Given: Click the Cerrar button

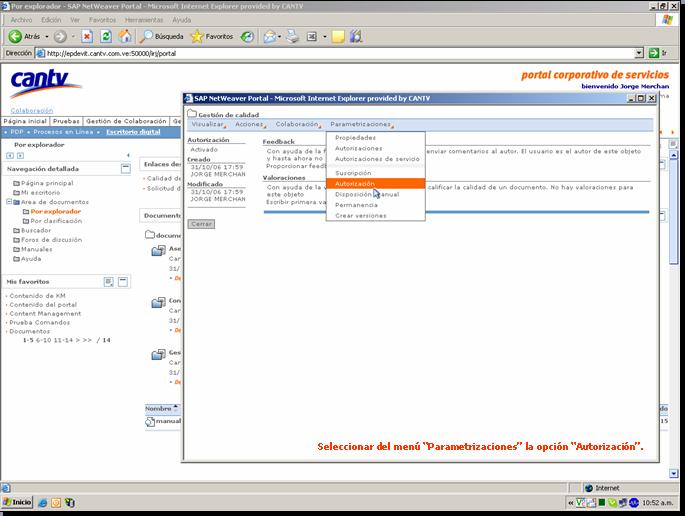Looking at the screenshot, I should point(201,224).
